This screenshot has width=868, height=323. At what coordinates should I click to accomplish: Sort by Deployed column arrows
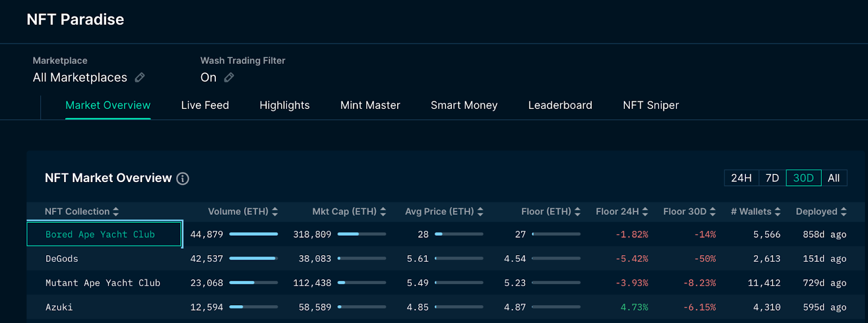coord(844,211)
